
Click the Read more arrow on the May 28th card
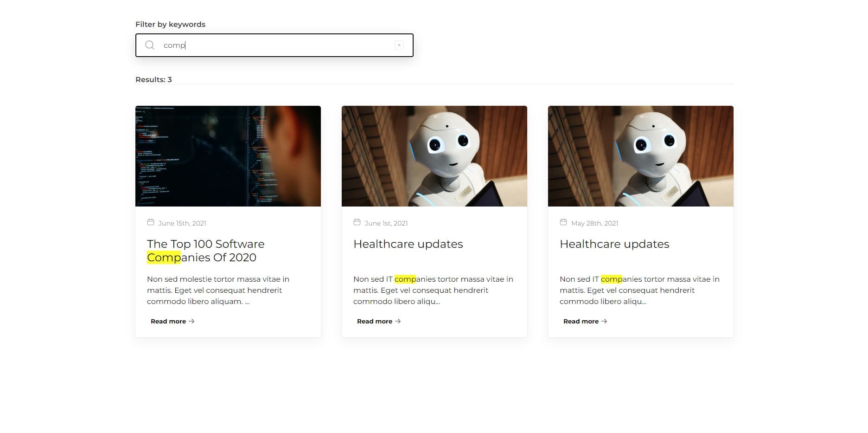(604, 321)
